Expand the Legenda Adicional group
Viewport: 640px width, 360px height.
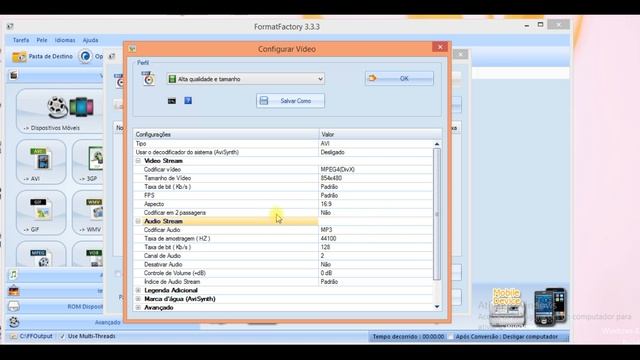138,290
